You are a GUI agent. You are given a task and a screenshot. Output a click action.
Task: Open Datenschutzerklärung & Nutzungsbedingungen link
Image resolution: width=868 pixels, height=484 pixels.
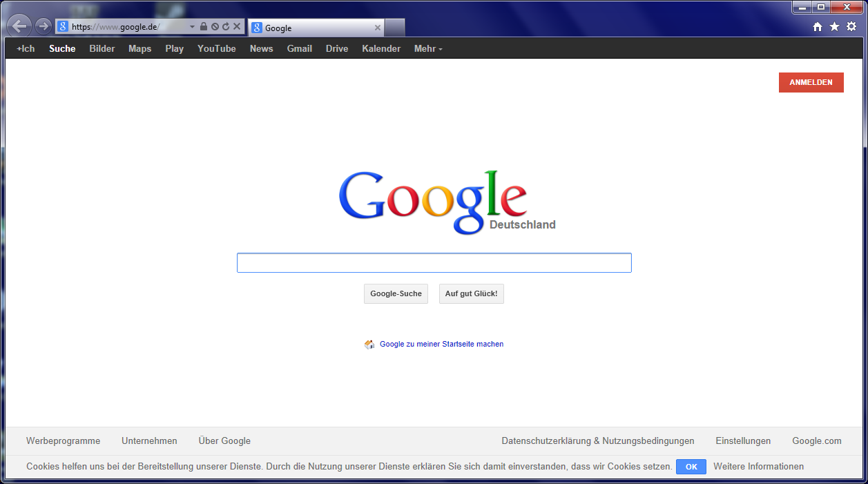click(x=598, y=441)
